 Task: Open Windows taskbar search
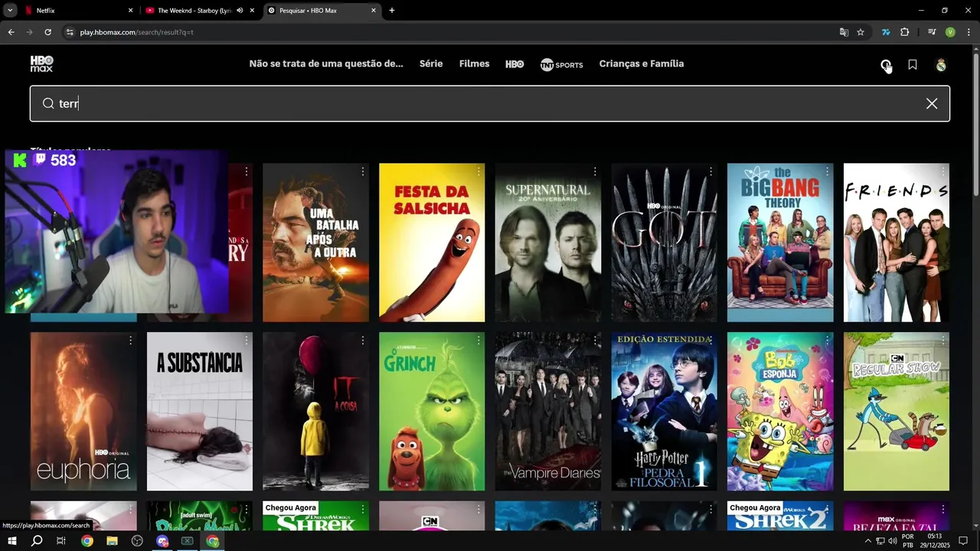click(37, 541)
